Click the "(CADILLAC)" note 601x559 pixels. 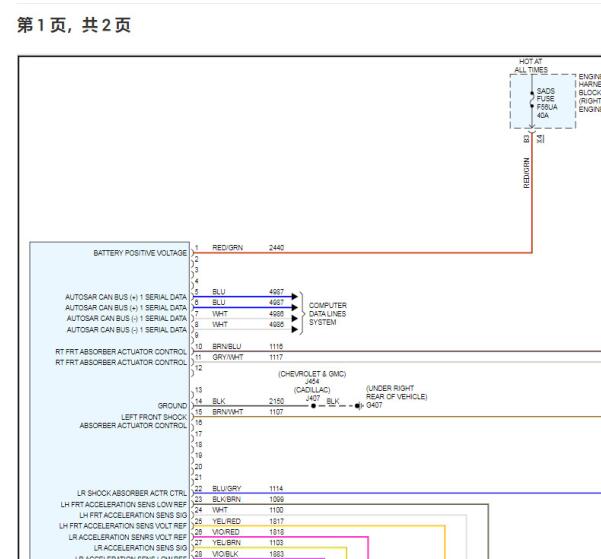coord(312,390)
